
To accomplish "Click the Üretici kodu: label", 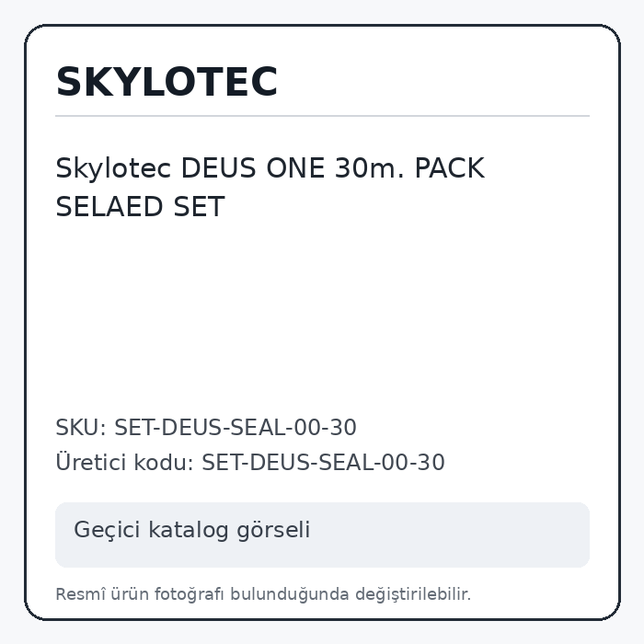I will [x=125, y=462].
